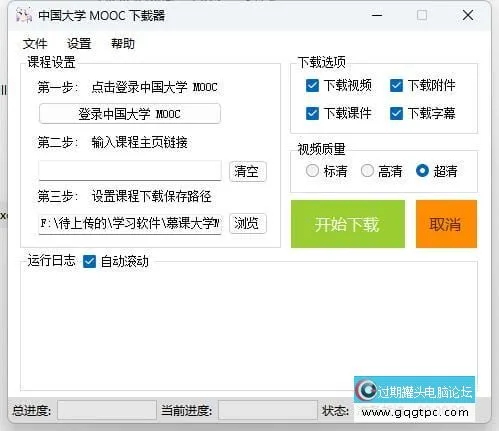Click the 总进度 progress bar
Viewport: 499px width, 431px height.
point(107,410)
